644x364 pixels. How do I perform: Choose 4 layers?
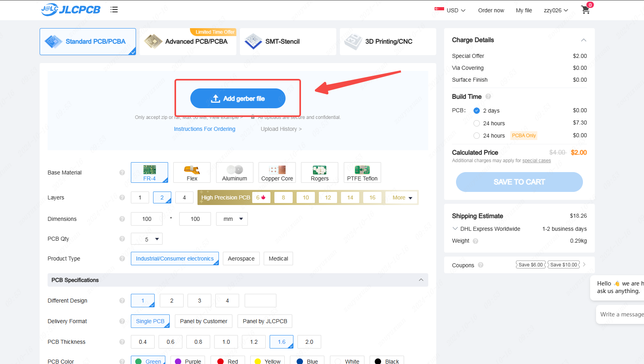184,197
